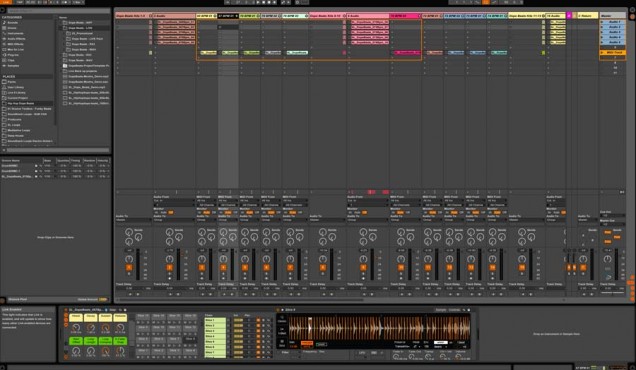
Task: Click the Global Amount groove value
Action: click(103, 299)
